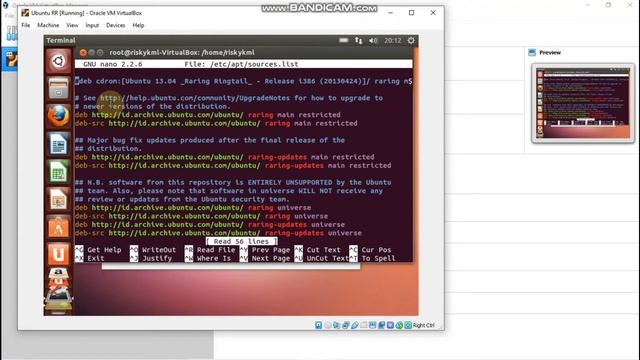Click the USB devices status icon
The height and width of the screenshot is (360, 640).
coord(355,325)
